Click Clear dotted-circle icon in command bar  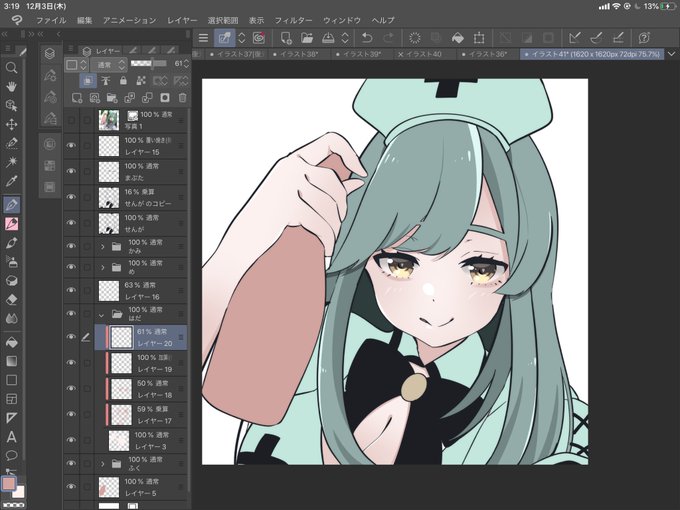[x=415, y=38]
